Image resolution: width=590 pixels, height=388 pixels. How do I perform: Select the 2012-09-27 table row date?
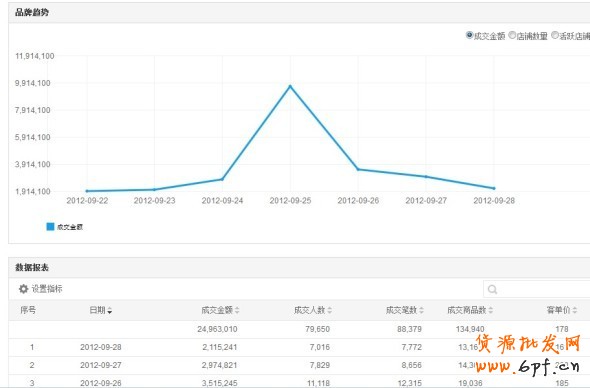[x=101, y=365]
